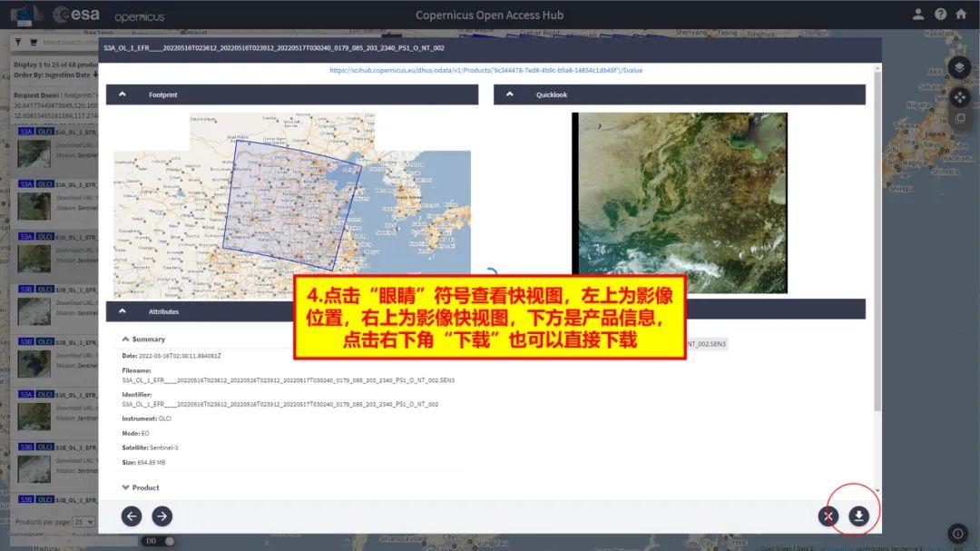
Task: Click the area selection icon below the pan control
Action: click(x=959, y=118)
